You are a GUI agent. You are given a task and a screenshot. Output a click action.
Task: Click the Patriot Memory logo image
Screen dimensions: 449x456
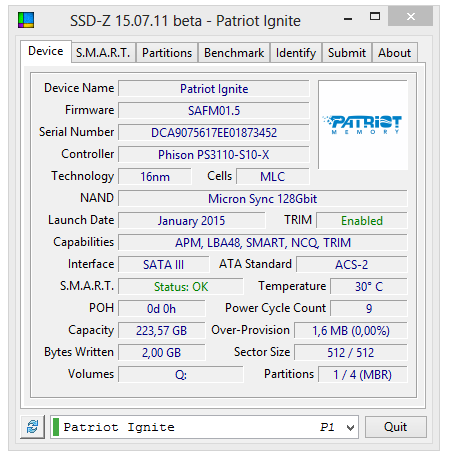pos(363,125)
